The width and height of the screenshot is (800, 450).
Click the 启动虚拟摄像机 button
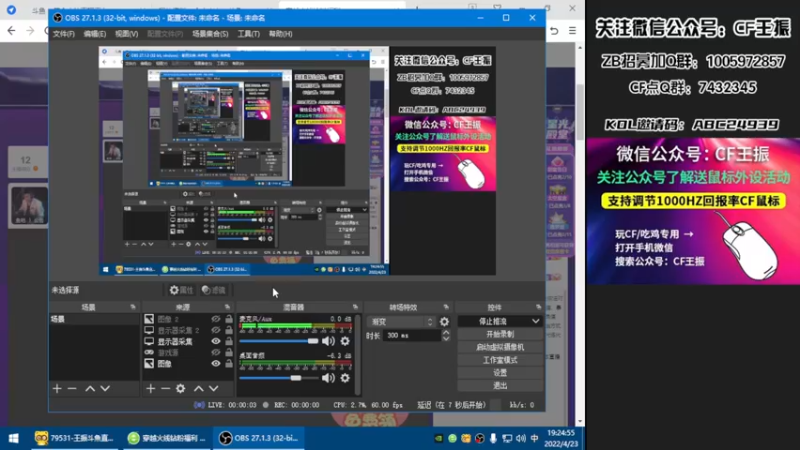[x=500, y=347]
